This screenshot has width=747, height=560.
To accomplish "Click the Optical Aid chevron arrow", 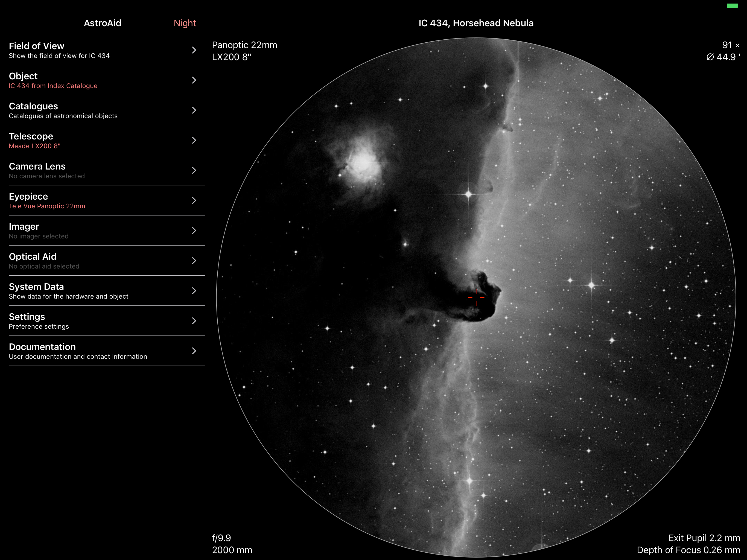I will coord(194,260).
